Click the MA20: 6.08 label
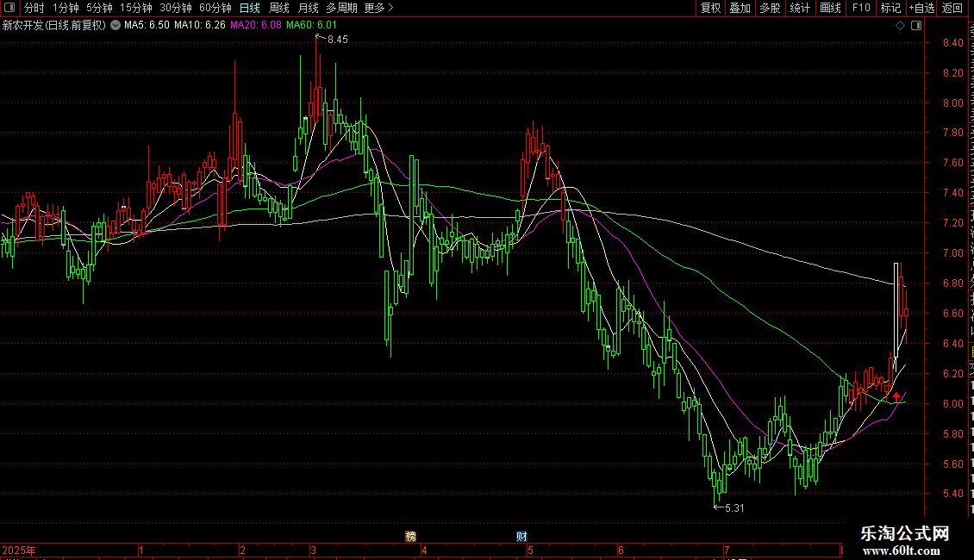974x560 pixels. [255, 25]
